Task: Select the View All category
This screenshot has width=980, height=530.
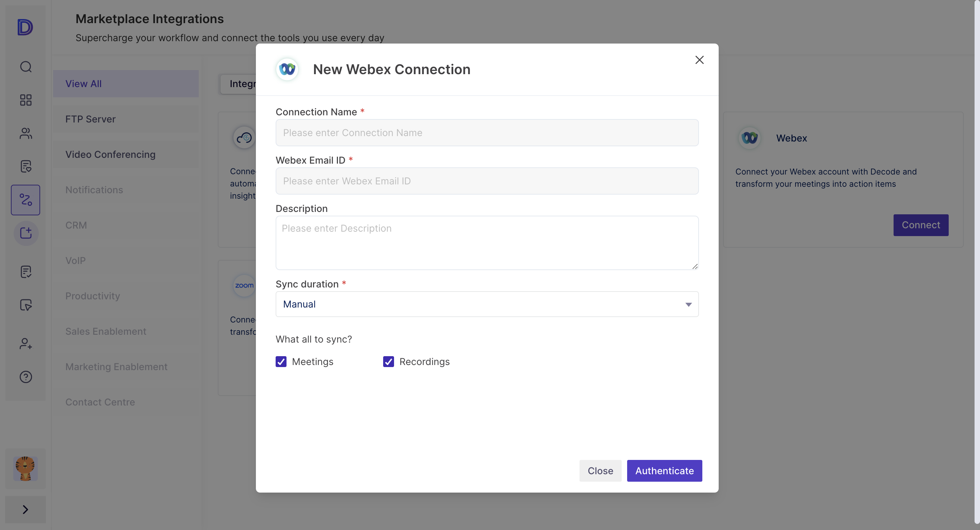Action: 126,84
